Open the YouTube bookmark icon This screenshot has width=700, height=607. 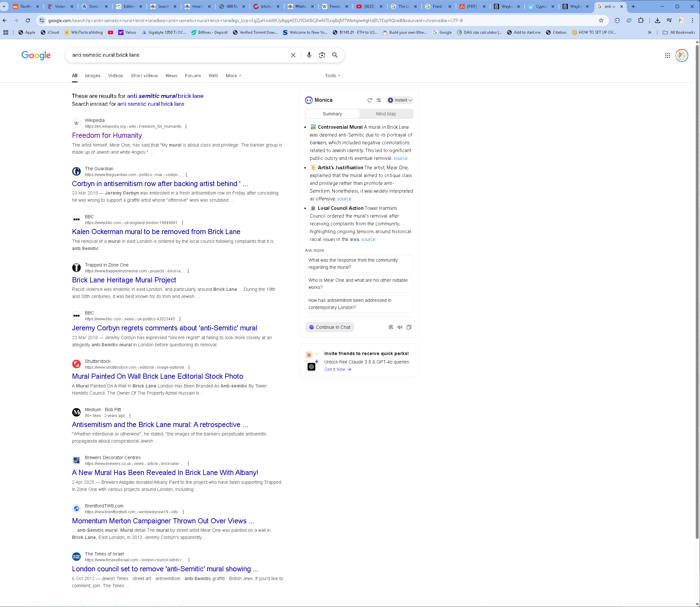(111, 32)
